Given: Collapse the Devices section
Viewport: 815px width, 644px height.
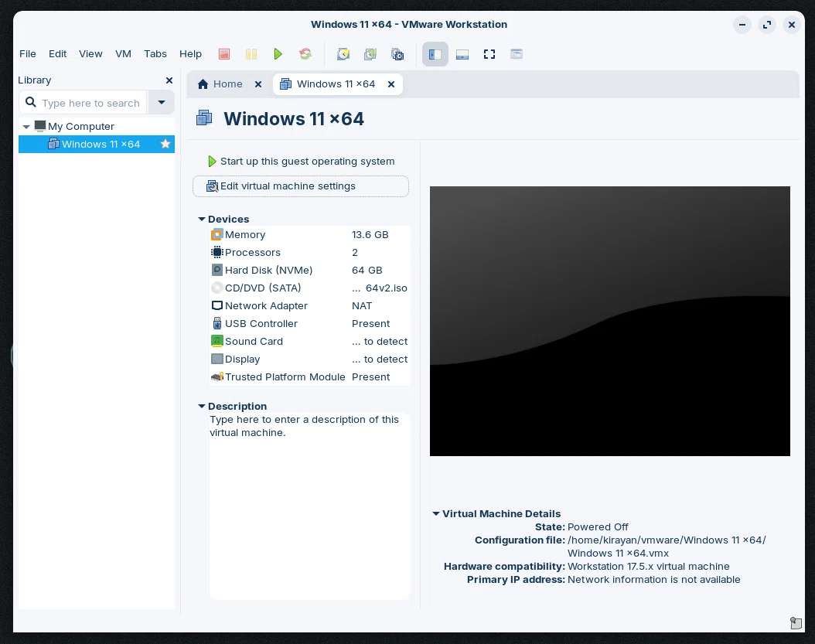Looking at the screenshot, I should click(x=202, y=220).
